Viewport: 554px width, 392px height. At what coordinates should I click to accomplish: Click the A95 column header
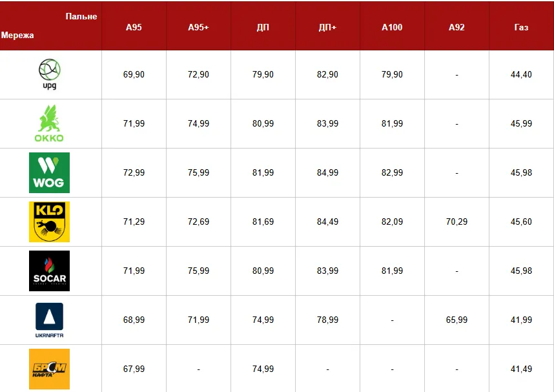coord(134,28)
